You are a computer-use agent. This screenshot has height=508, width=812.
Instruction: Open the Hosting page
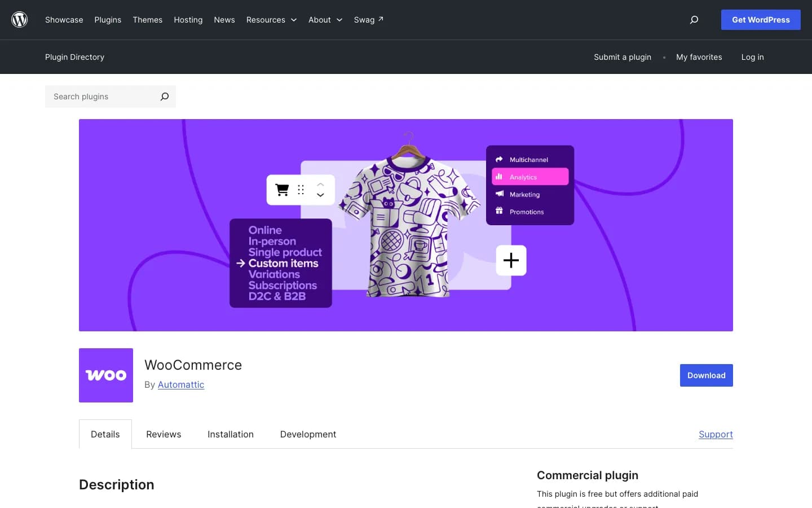tap(188, 20)
